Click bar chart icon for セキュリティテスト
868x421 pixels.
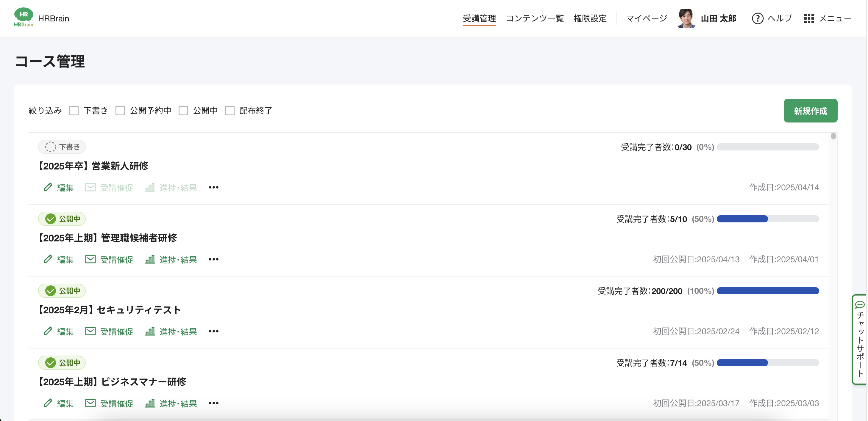pyautogui.click(x=150, y=331)
